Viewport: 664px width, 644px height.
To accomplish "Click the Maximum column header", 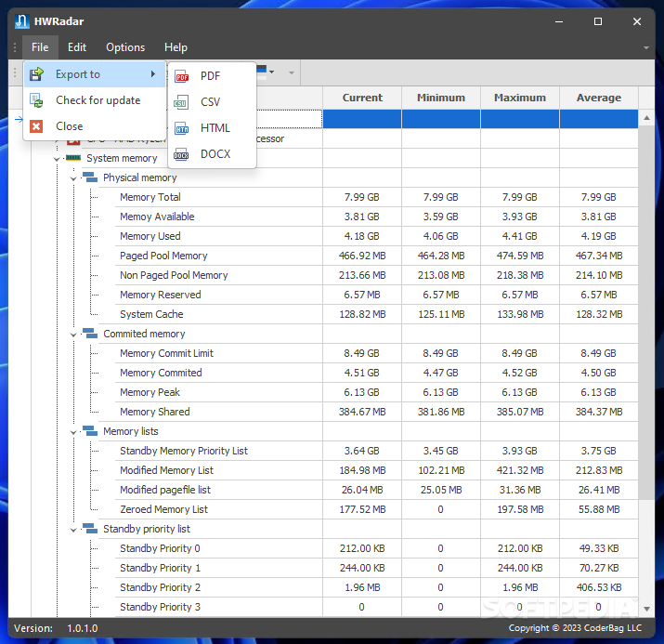I will pos(520,98).
